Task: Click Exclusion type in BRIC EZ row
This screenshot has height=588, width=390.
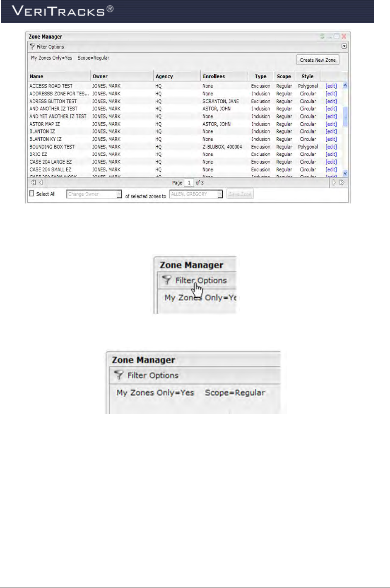Action: point(261,154)
